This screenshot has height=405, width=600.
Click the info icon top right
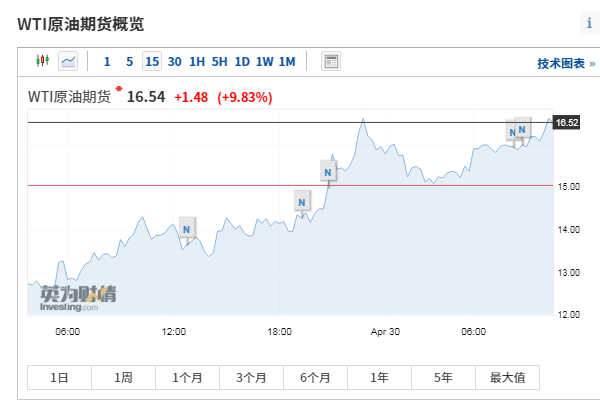(589, 23)
